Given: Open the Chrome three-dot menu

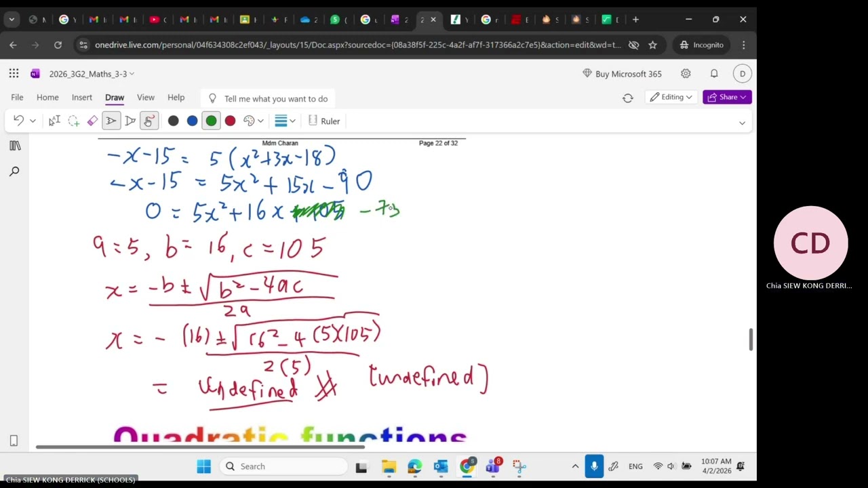Looking at the screenshot, I should [x=744, y=45].
